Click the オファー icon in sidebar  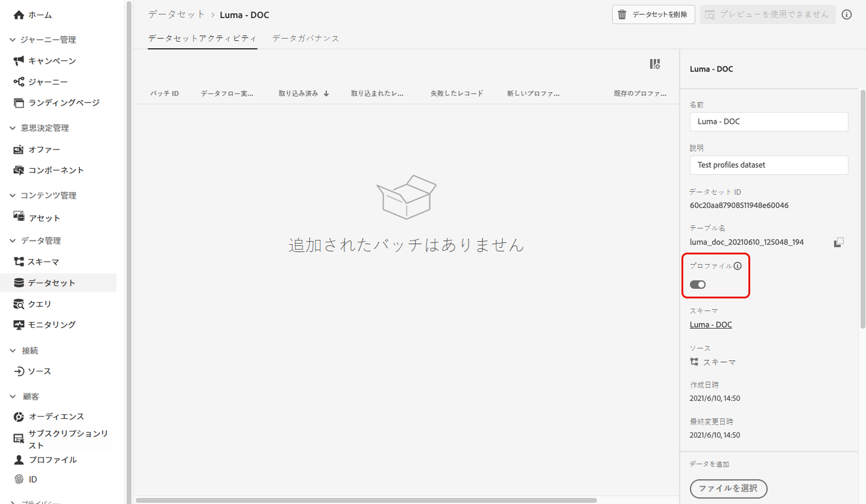click(19, 150)
